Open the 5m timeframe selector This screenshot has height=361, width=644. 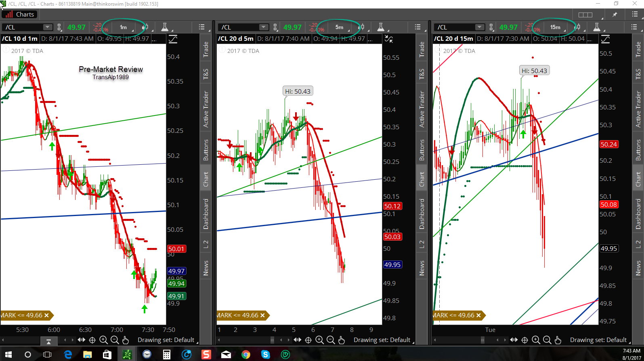click(x=340, y=27)
